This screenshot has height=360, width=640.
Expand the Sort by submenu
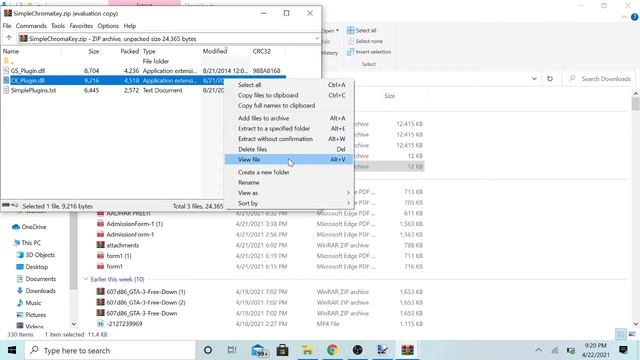pos(289,203)
